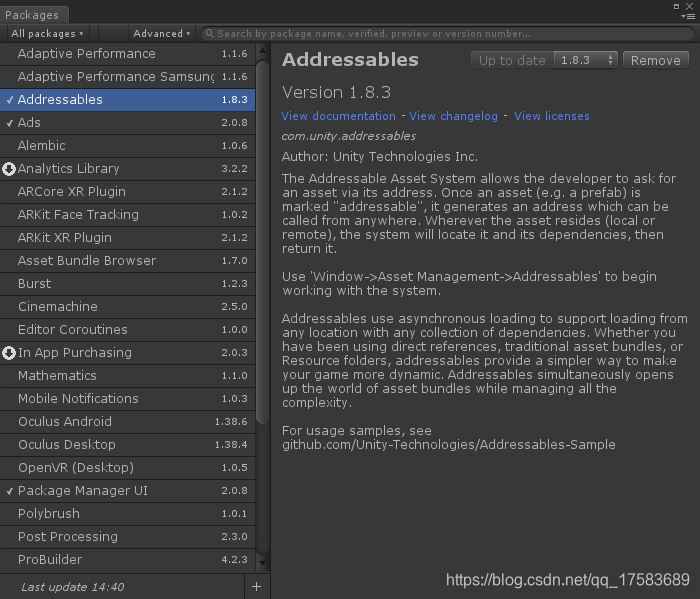
Task: Open the All packages dropdown
Action: point(47,33)
